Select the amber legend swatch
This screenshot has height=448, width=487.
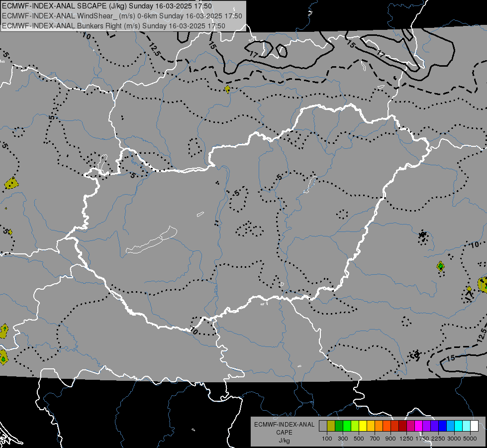(x=371, y=426)
